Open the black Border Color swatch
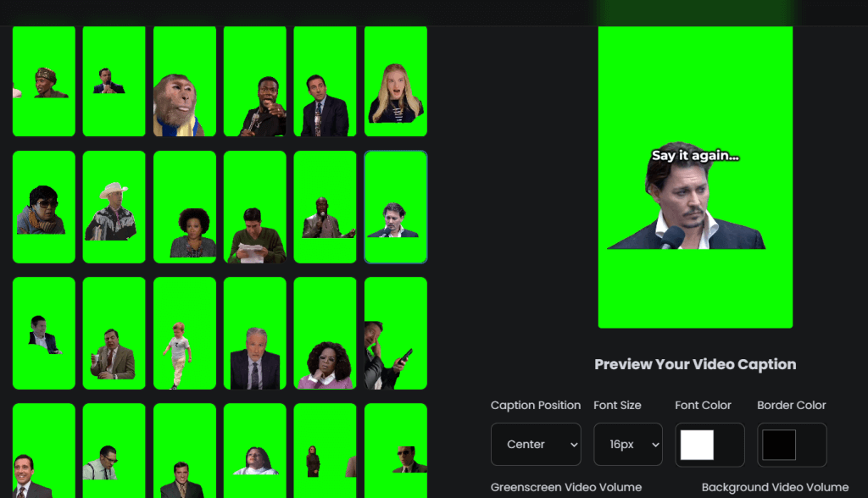This screenshot has width=868, height=498. (x=779, y=445)
